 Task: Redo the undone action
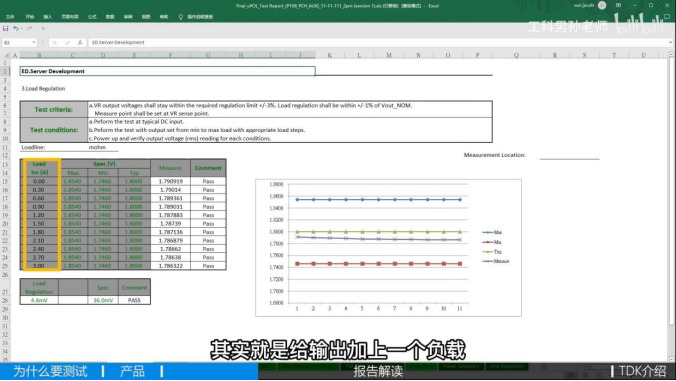pos(29,28)
